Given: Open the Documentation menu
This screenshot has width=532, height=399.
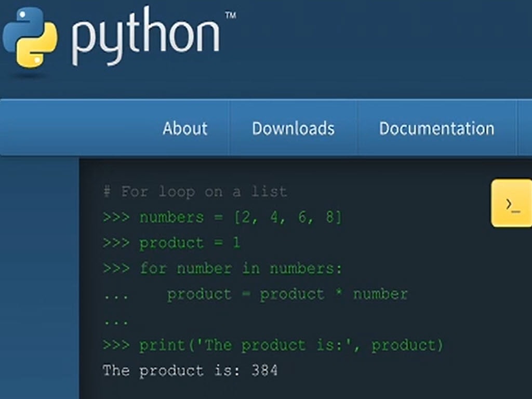Looking at the screenshot, I should point(436,128).
